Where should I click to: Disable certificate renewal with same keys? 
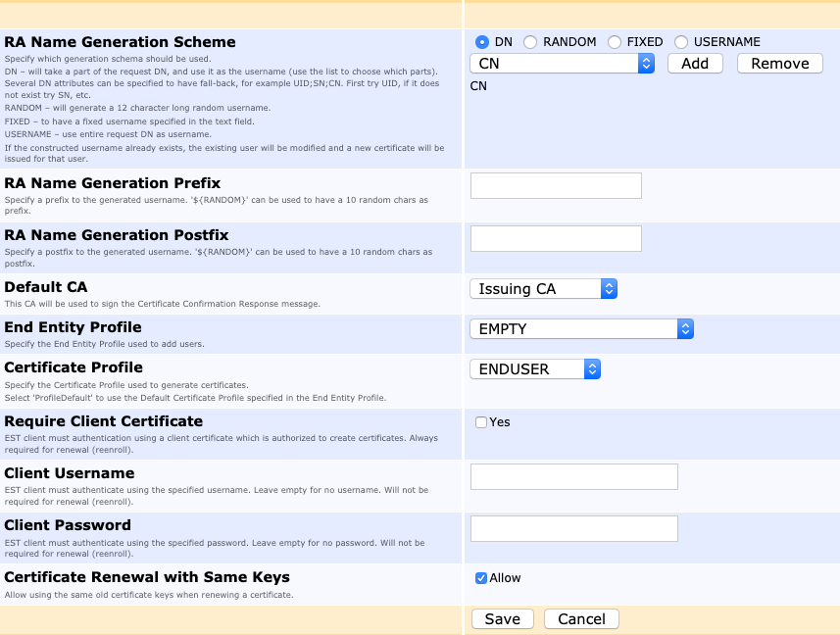coord(480,578)
